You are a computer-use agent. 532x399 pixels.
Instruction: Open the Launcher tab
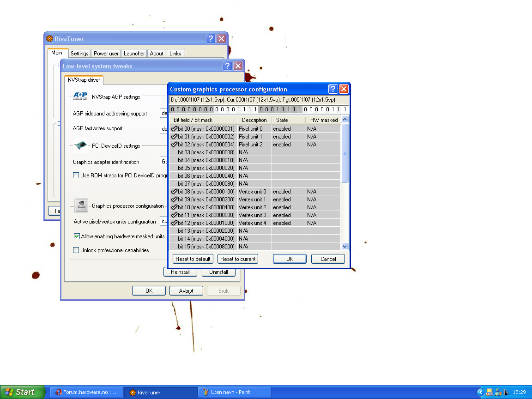(134, 53)
